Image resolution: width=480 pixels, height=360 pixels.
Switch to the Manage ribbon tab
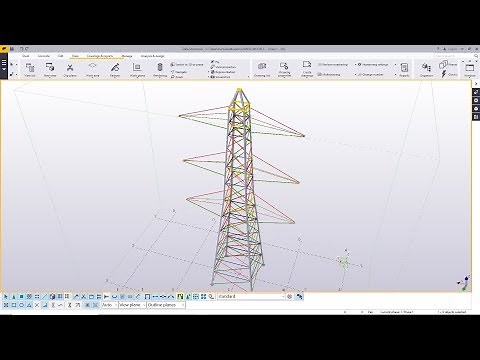click(127, 56)
